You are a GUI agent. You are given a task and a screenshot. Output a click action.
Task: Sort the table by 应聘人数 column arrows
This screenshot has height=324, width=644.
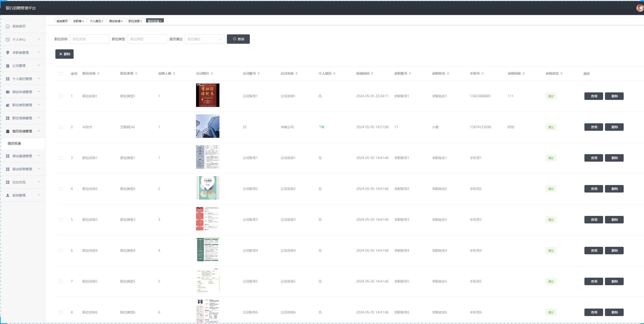174,73
